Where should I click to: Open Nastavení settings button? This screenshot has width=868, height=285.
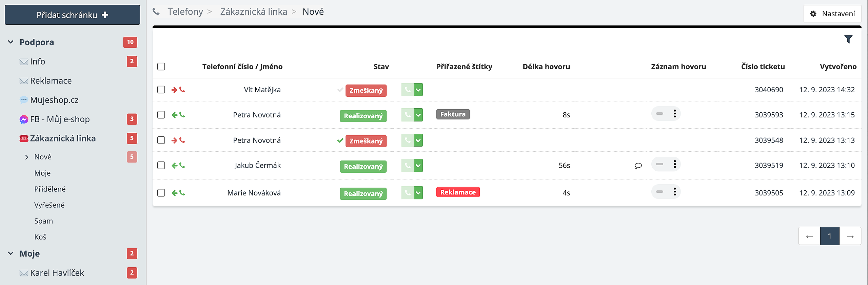[832, 14]
